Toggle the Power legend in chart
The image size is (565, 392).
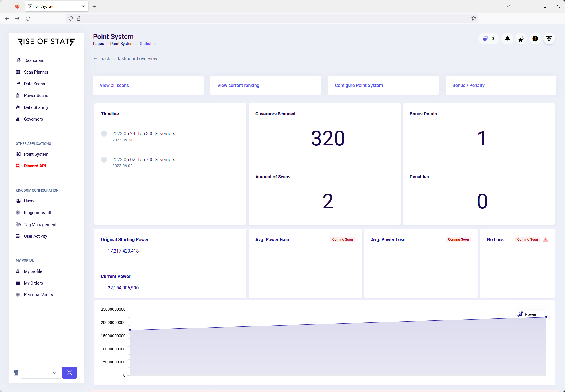527,314
